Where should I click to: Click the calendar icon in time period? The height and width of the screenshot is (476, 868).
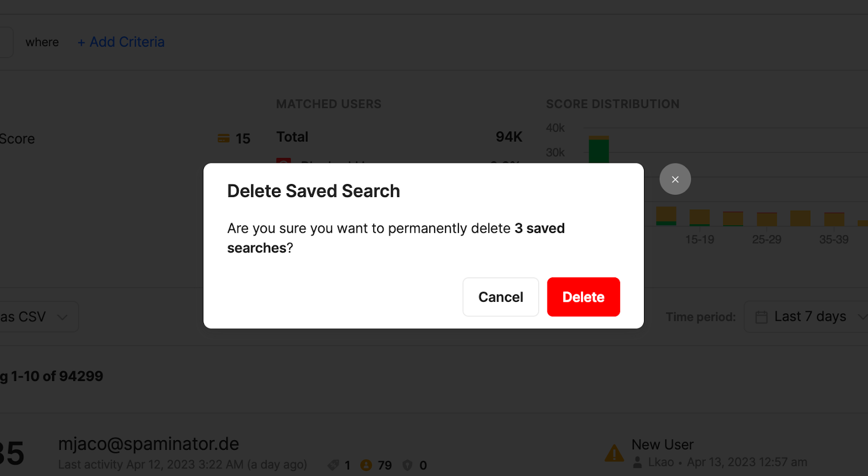[761, 317]
